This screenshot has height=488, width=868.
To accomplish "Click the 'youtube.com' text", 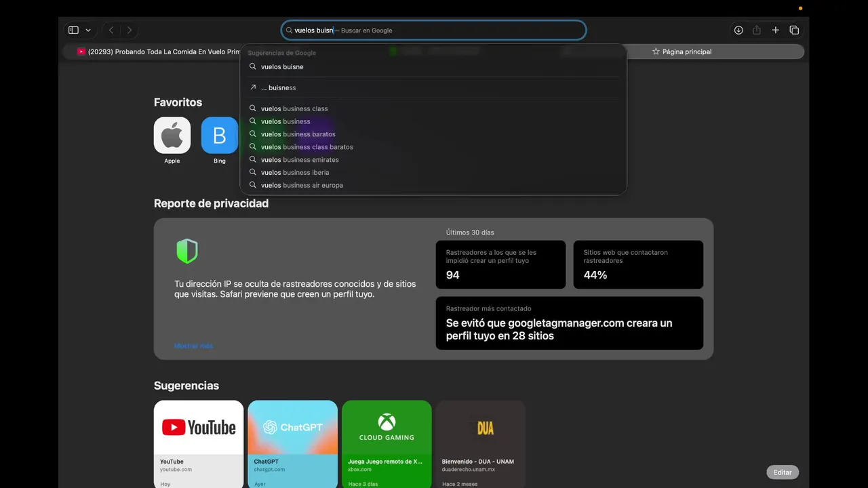I will [176, 470].
